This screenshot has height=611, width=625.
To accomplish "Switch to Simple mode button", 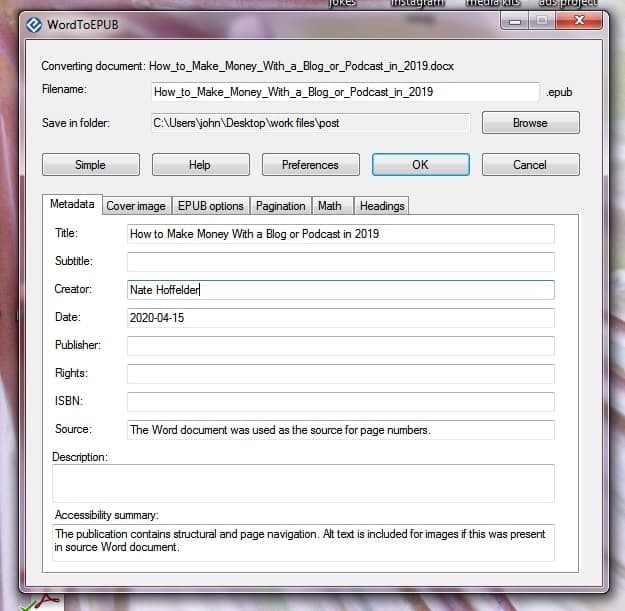I will tap(91, 165).
